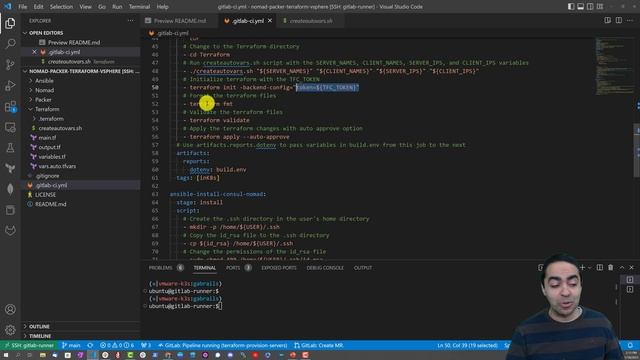Click the main branch status item
The width and height of the screenshot is (640, 360).
71,345
